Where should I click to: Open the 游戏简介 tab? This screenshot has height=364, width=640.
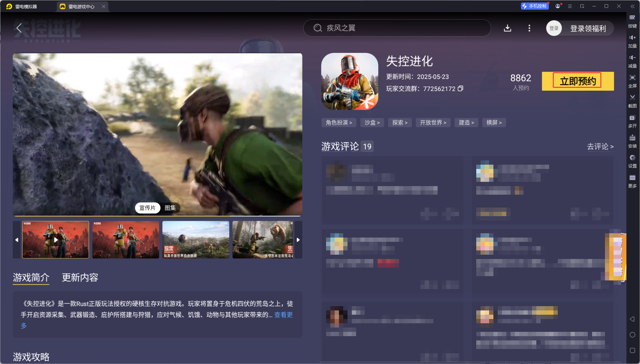pos(31,278)
